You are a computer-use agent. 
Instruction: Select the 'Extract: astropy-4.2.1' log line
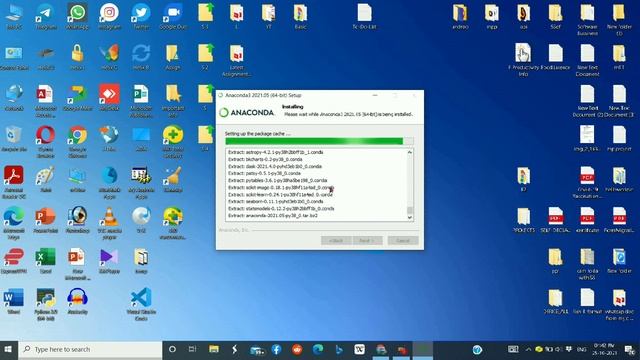pos(276,152)
